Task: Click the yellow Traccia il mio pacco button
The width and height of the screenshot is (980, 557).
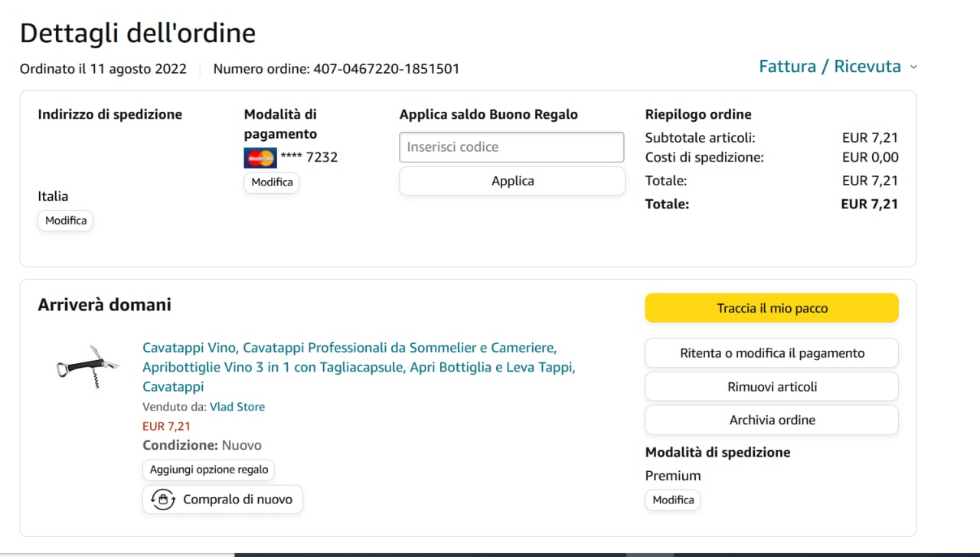Action: point(772,308)
